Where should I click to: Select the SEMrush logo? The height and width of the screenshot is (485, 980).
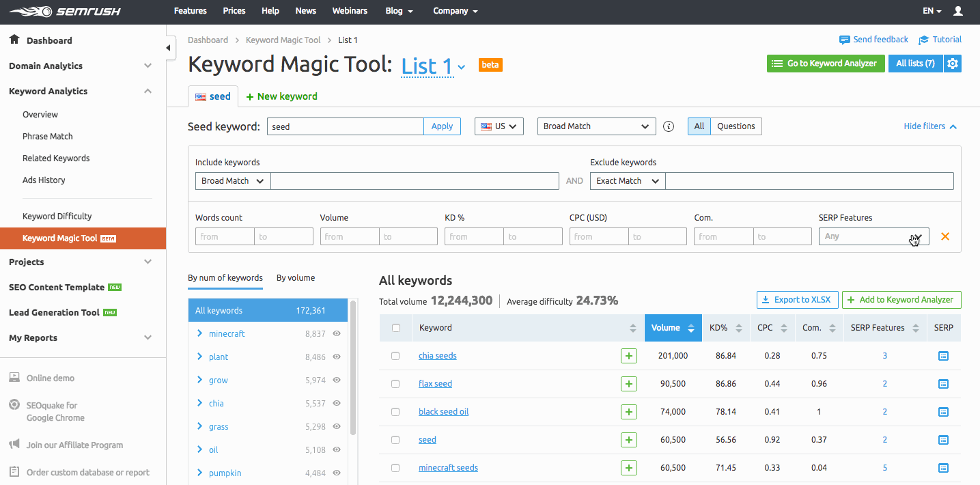65,11
